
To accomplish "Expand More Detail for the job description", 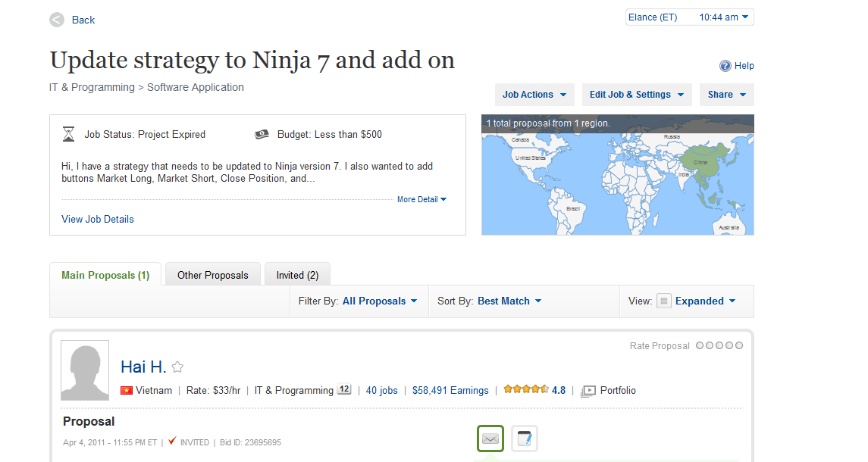I will (421, 199).
